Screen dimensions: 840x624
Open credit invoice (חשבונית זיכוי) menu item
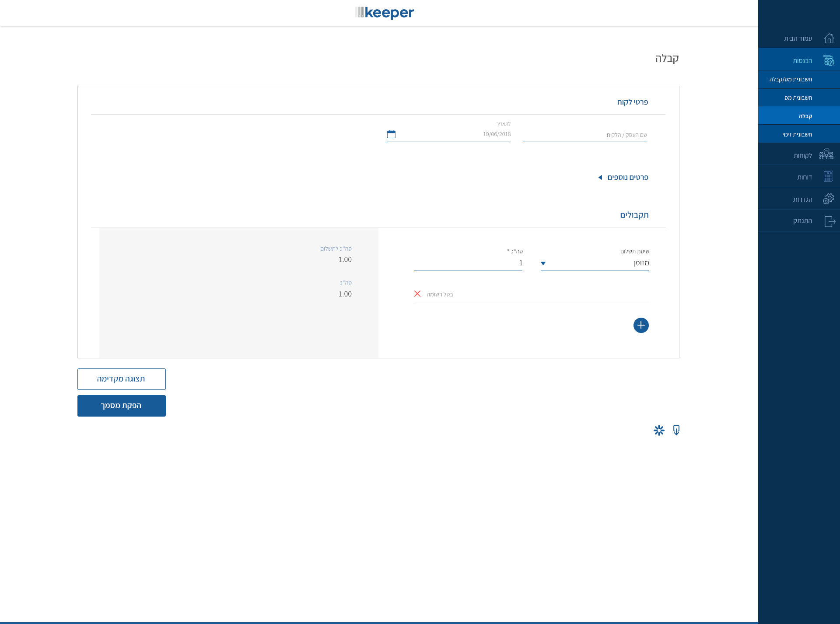(x=797, y=134)
